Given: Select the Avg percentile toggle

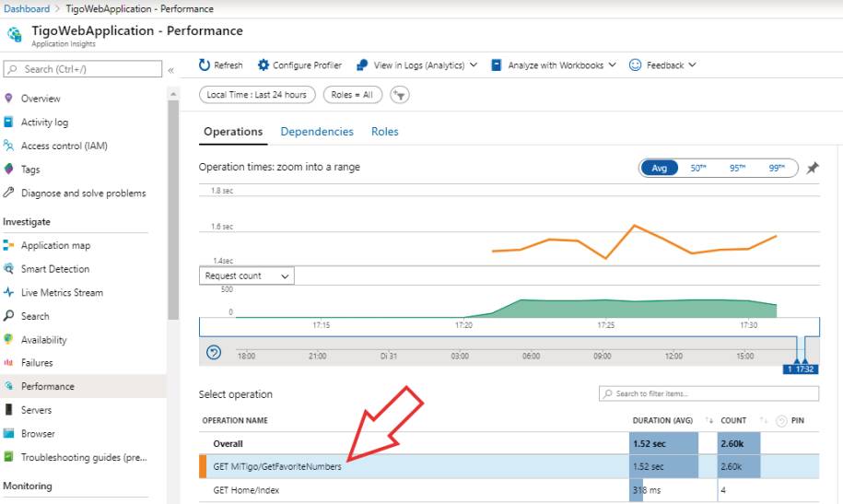Looking at the screenshot, I should tap(659, 169).
